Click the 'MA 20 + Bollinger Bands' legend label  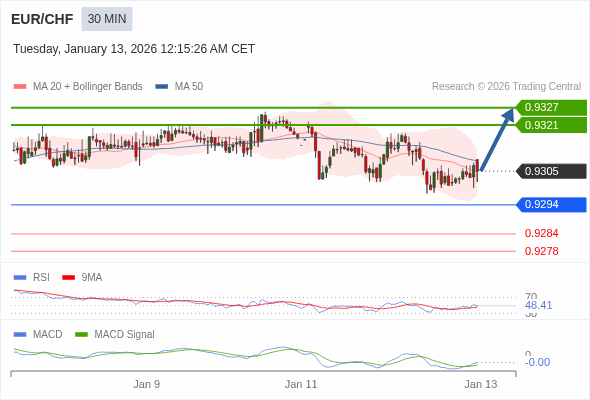[88, 87]
